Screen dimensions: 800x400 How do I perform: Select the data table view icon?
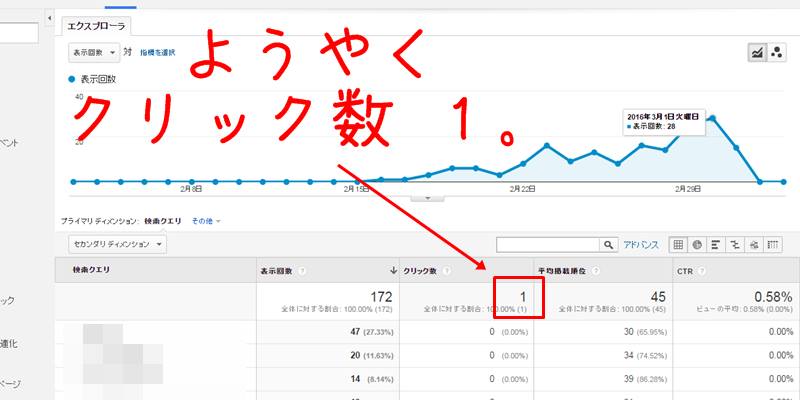(678, 244)
